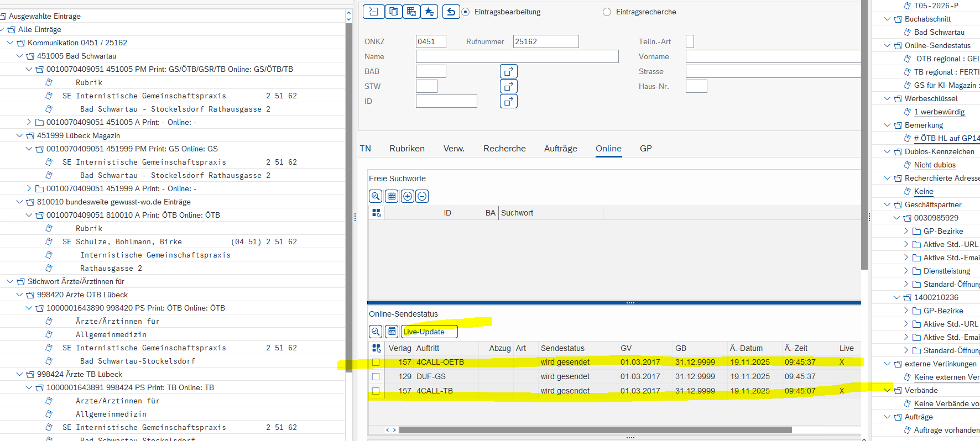This screenshot has width=980, height=441.
Task: Click the grid icon under Freie Suchworte
Action: click(x=392, y=196)
